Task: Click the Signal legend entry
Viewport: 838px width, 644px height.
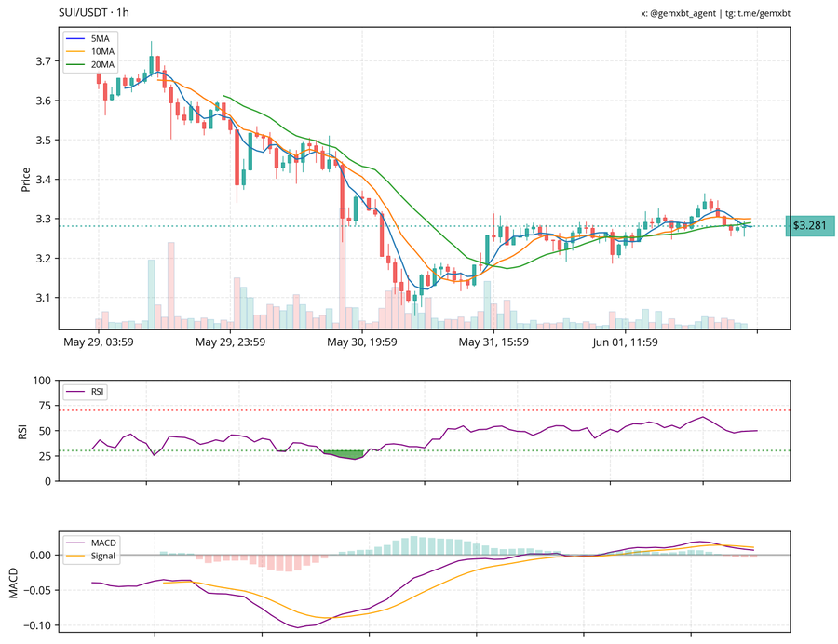Action: click(x=91, y=556)
